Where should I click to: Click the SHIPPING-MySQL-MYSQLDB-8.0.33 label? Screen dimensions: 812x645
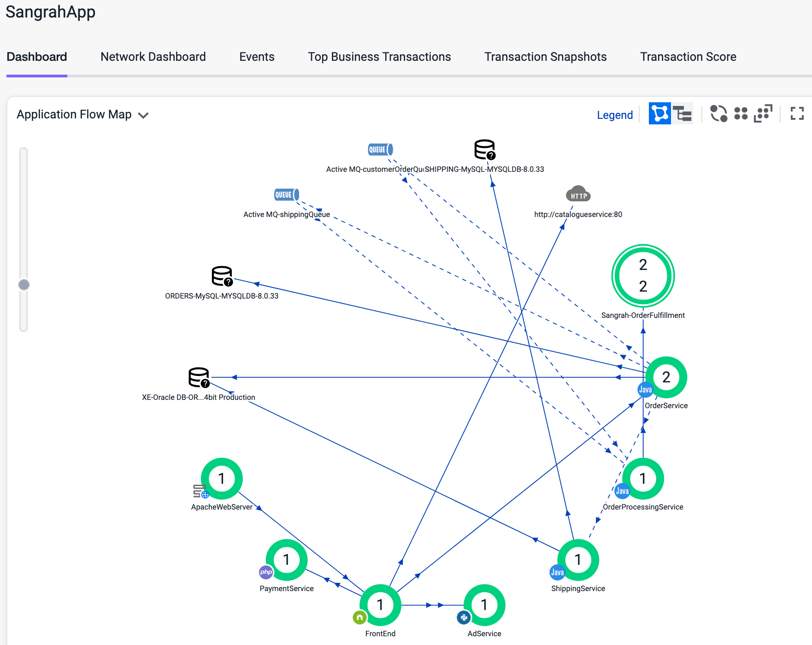point(484,169)
